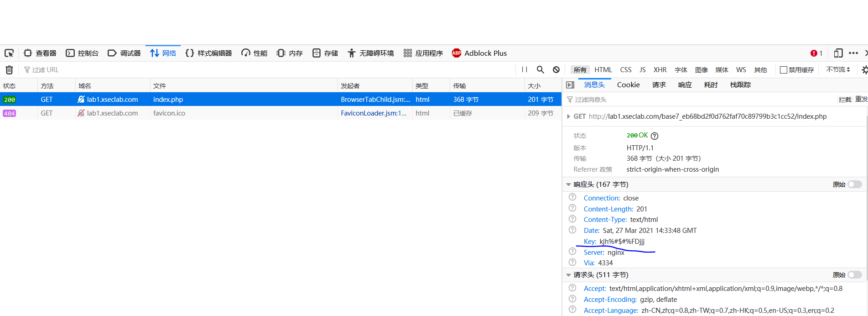Click the request blocking icon
Viewport: 868px width, 316px height.
pyautogui.click(x=556, y=70)
